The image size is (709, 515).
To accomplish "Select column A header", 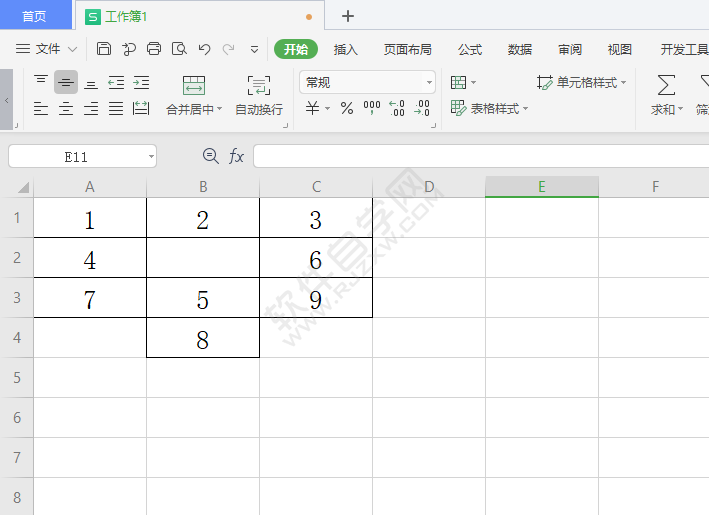I will pyautogui.click(x=90, y=187).
